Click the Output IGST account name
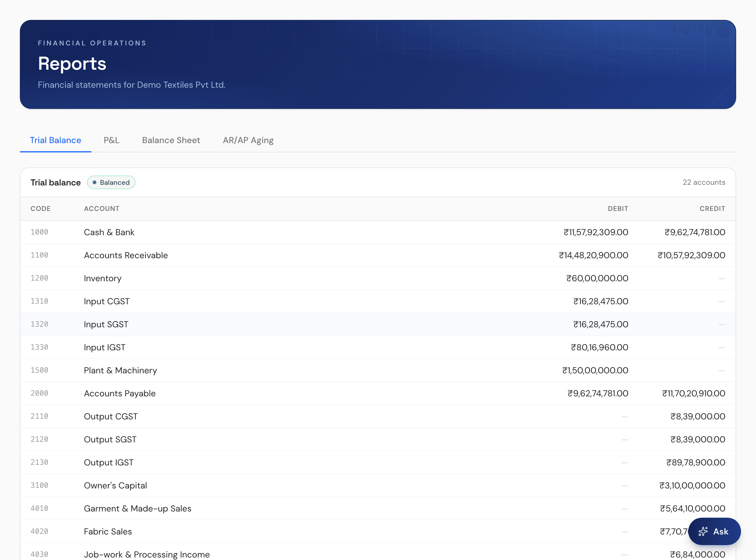Image resolution: width=756 pixels, height=560 pixels. (109, 463)
